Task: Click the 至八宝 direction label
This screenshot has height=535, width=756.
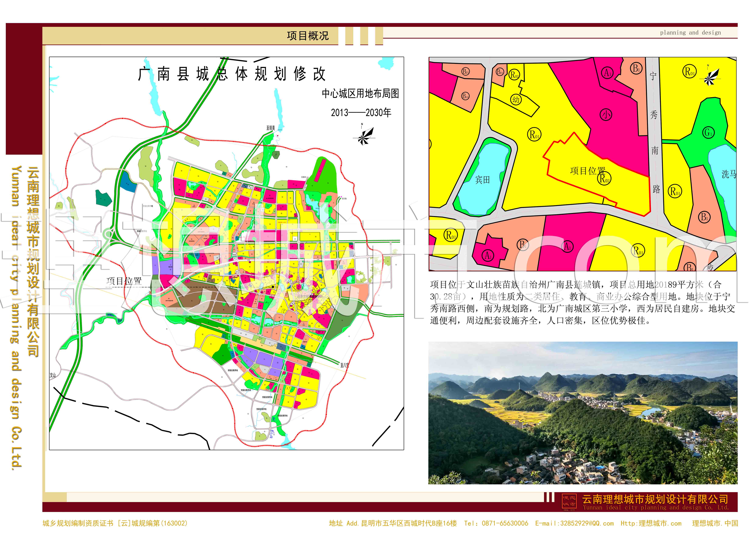Action: pyautogui.click(x=344, y=365)
